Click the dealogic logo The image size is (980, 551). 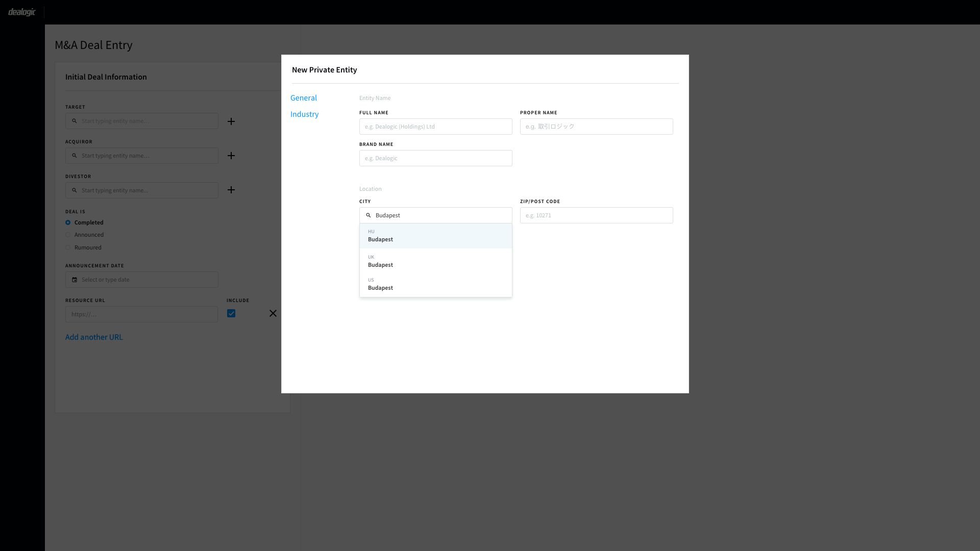[22, 12]
